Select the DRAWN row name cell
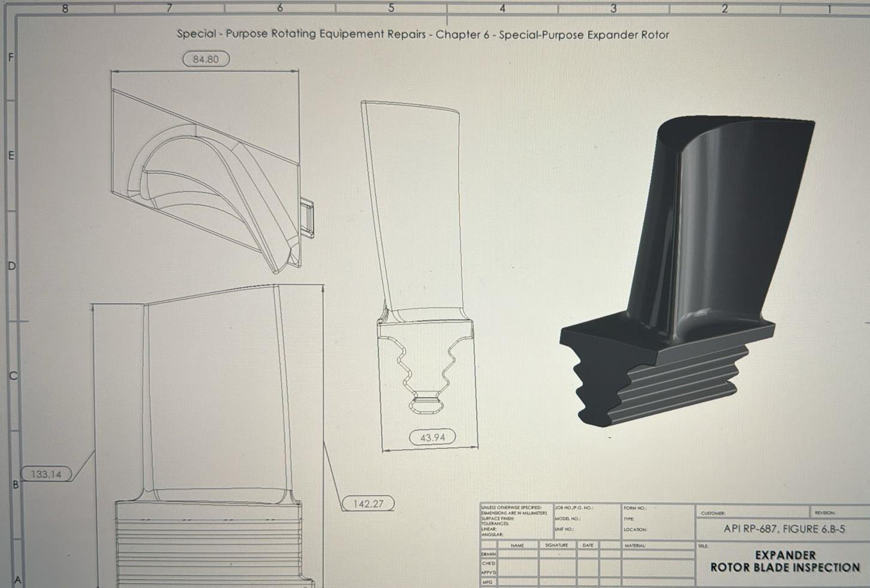 [517, 554]
